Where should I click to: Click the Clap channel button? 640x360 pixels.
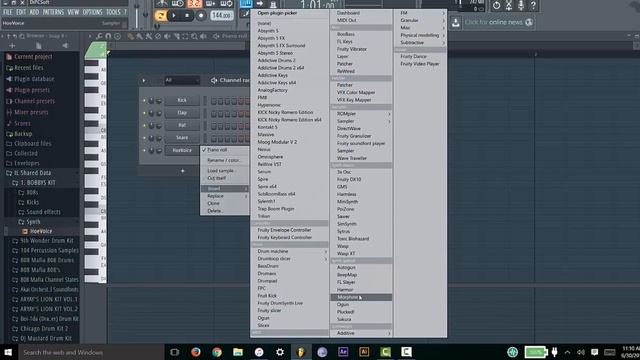(x=182, y=113)
